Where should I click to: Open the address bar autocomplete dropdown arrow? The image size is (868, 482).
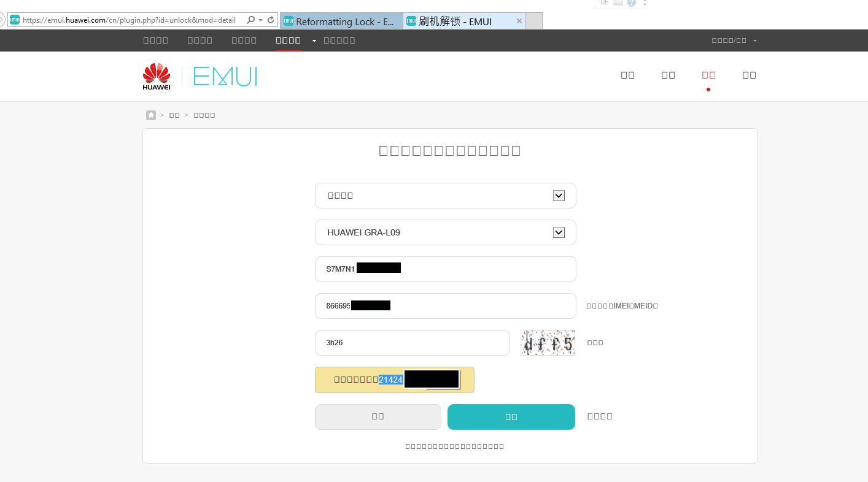[x=260, y=20]
